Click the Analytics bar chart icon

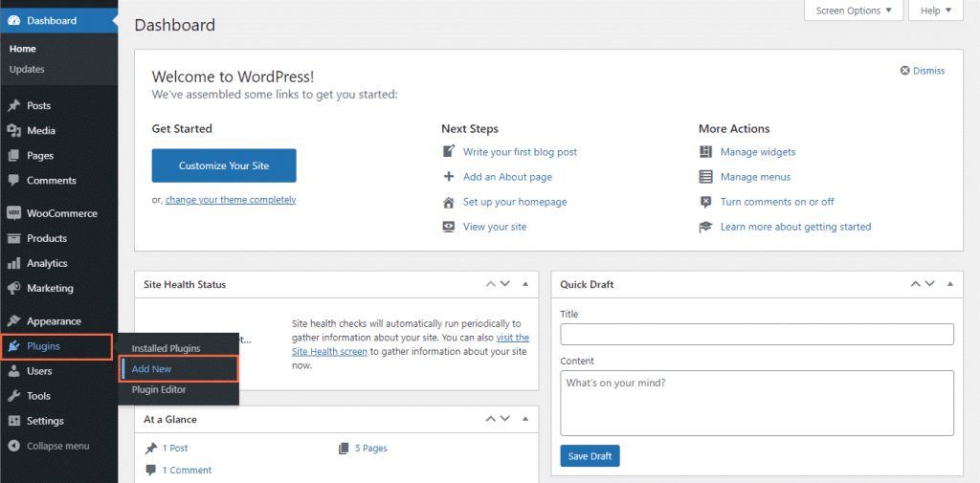click(13, 263)
